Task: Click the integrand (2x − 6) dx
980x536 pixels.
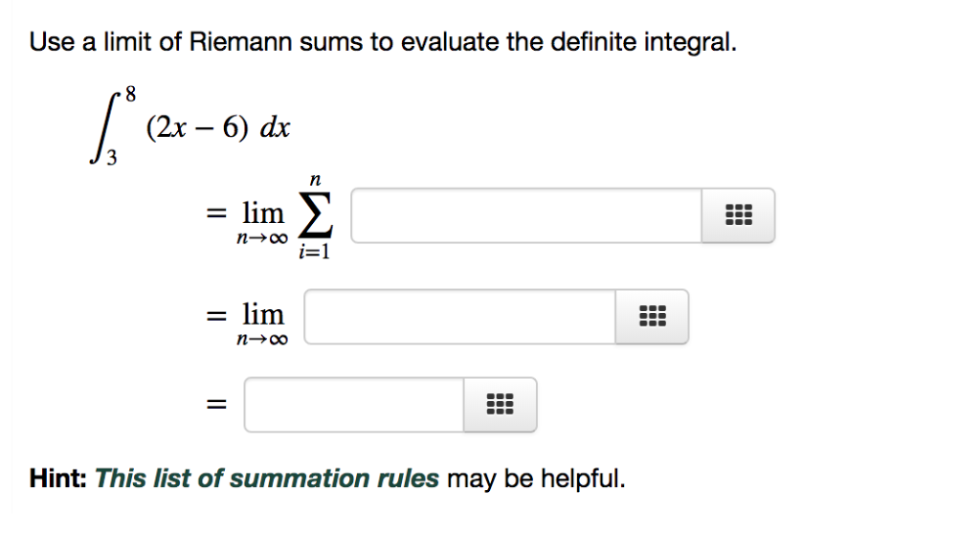Action: (218, 127)
